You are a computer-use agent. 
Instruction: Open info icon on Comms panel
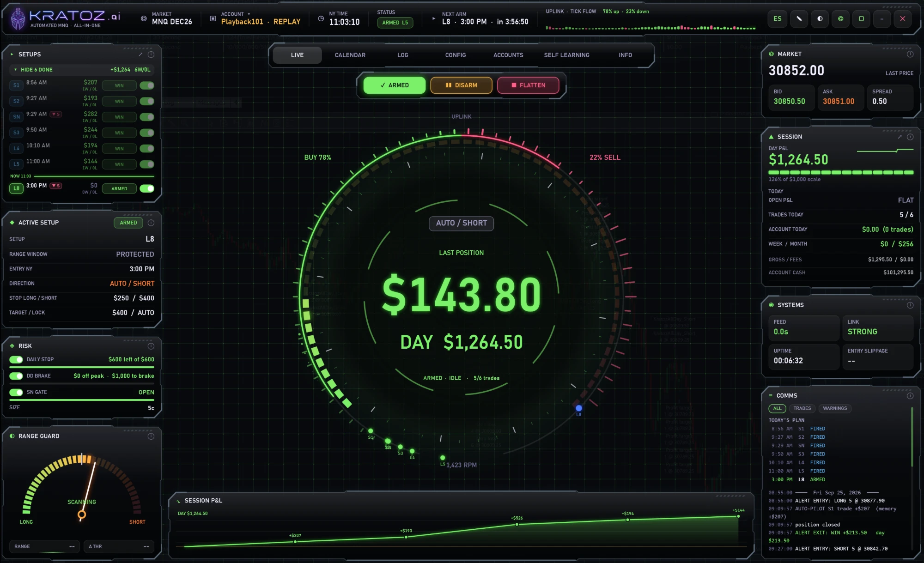point(910,395)
